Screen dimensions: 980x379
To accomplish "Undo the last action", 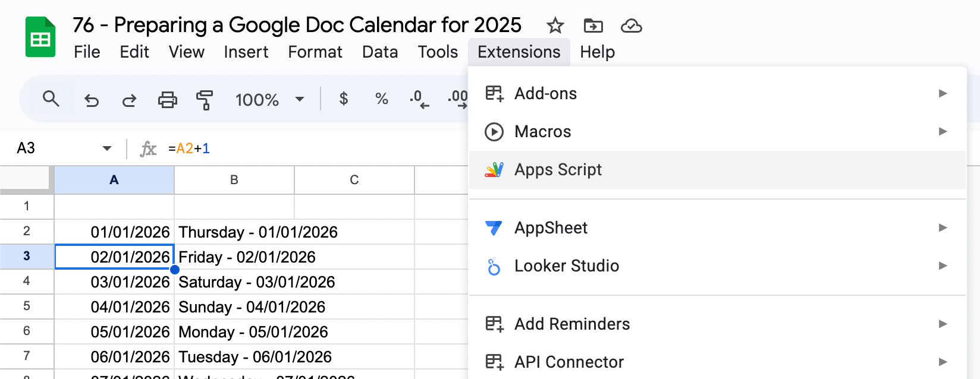I will (x=92, y=100).
